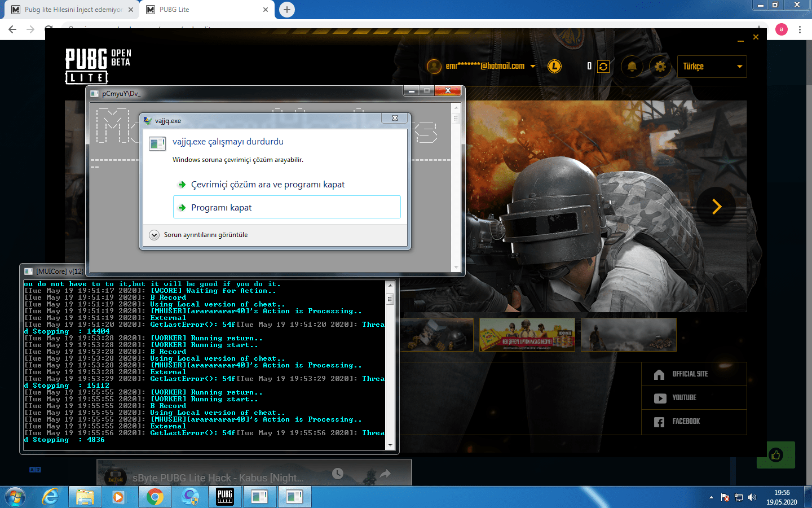Close the Pubg lite Hilesini İnject tab

[x=131, y=10]
